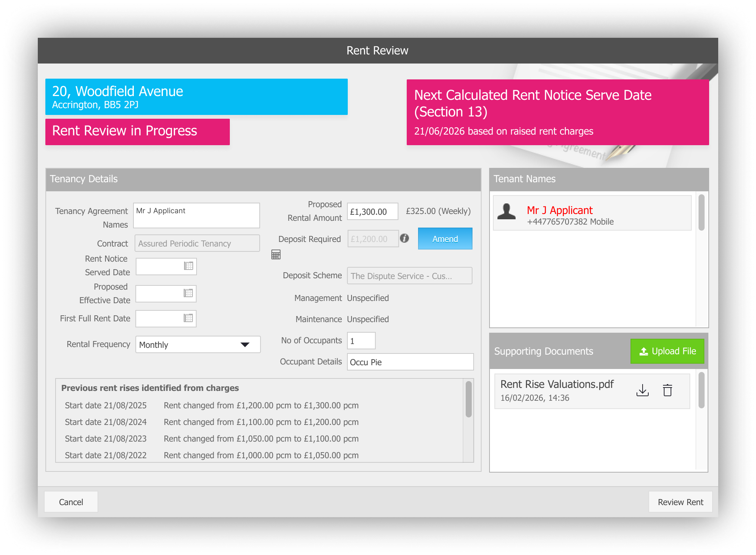Click Upload File button
This screenshot has height=555, width=756.
click(668, 351)
